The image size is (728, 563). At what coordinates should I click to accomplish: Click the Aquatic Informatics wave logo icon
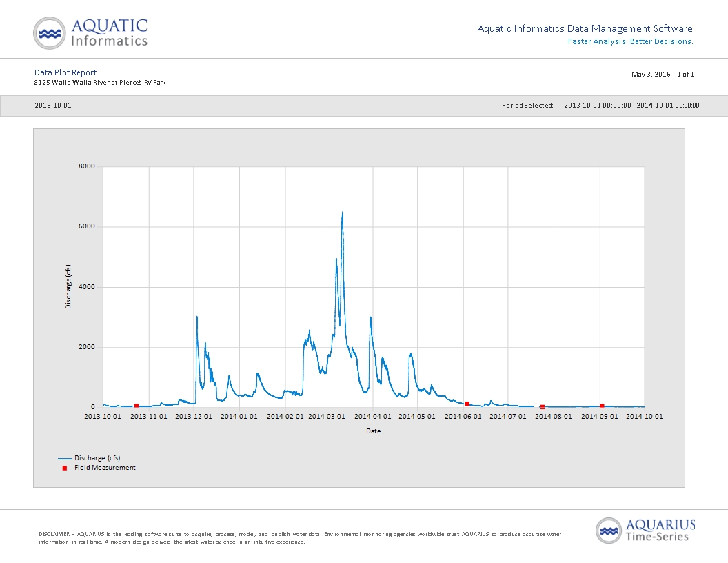(x=50, y=33)
